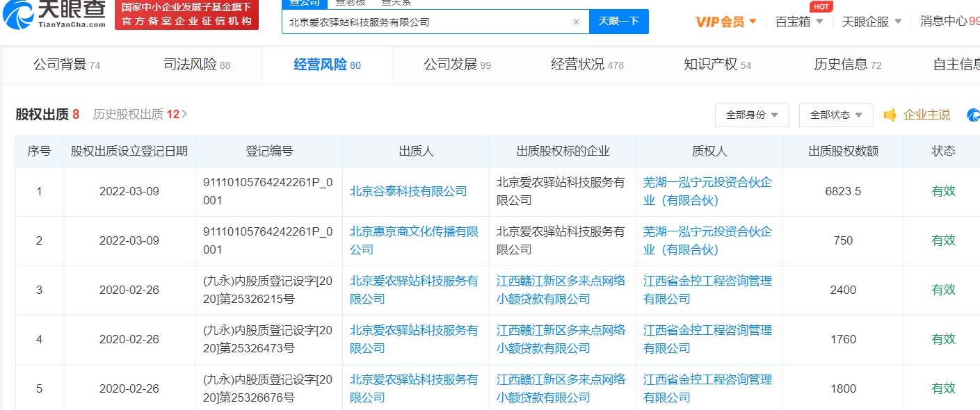Open row 5 江西省金控工程咨询管理 pledgee link
The image size is (980, 410).
coord(707,388)
